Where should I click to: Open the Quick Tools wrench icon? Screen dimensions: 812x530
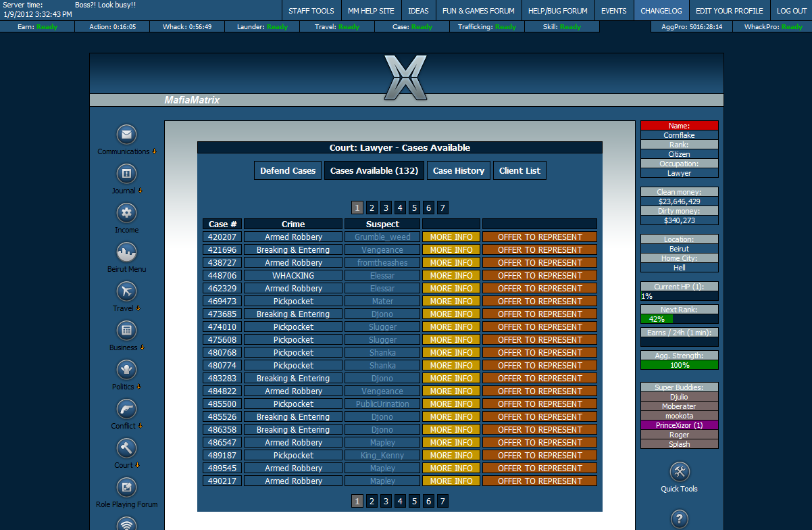(x=680, y=472)
